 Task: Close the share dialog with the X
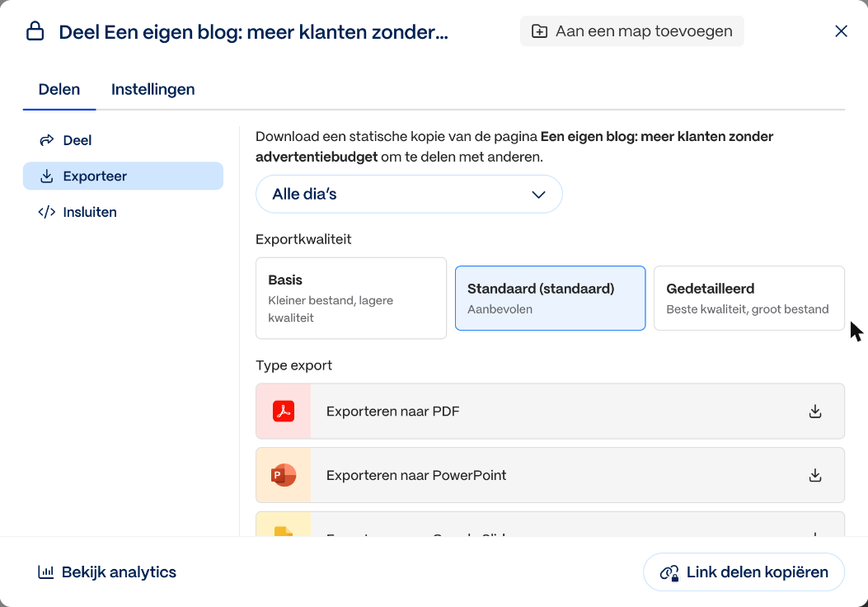(x=841, y=31)
